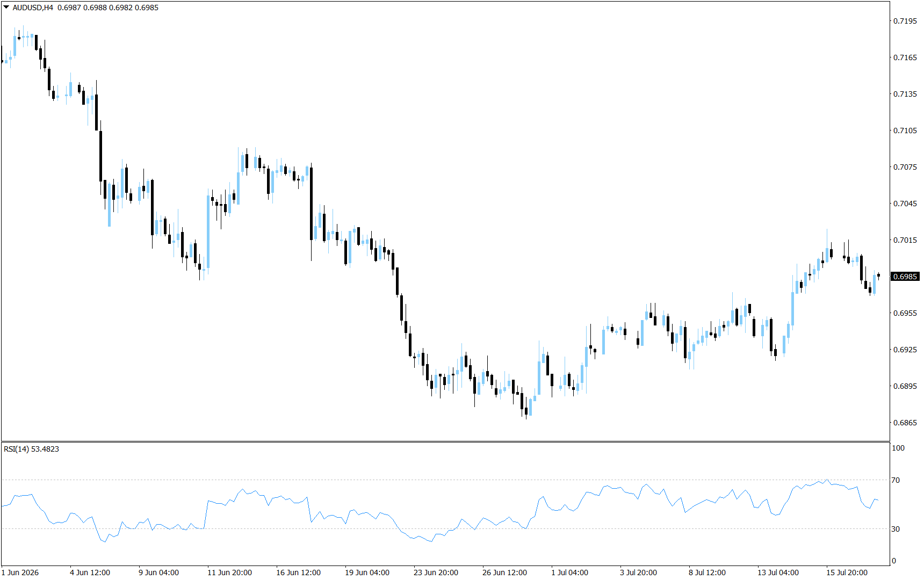924x580 pixels.
Task: Select the 0.6895 price axis label
Action: click(905, 386)
